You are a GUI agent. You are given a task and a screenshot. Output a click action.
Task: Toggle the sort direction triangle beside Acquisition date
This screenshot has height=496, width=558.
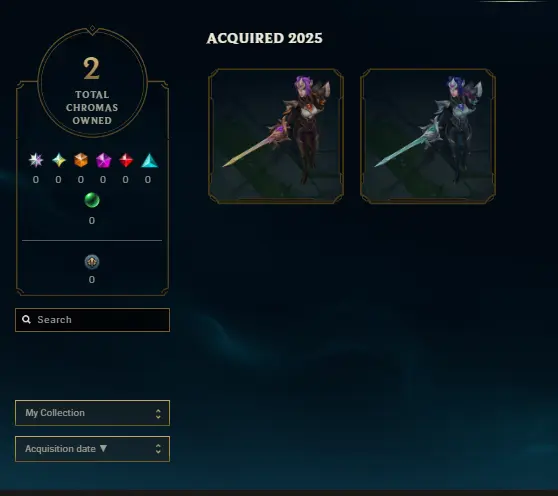pos(103,448)
